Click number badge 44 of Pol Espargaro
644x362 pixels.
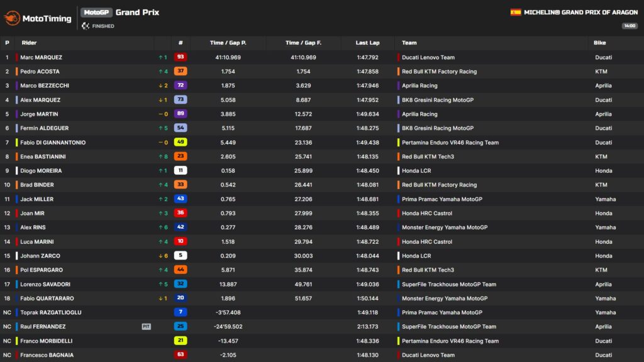pyautogui.click(x=180, y=270)
